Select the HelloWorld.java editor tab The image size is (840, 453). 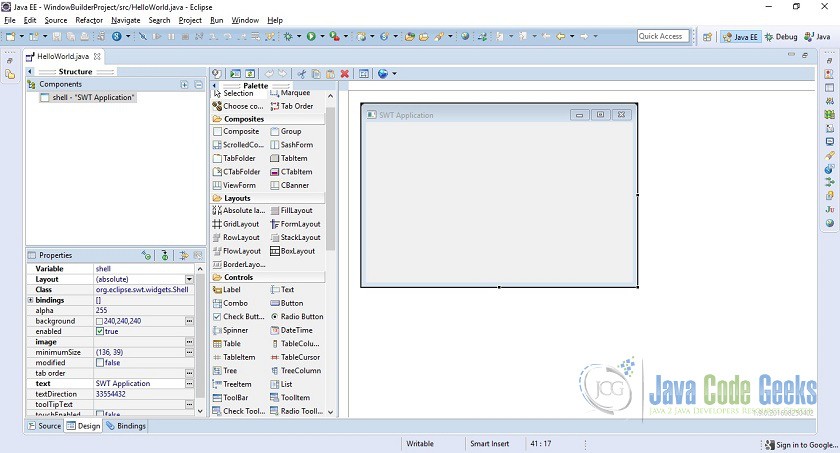coord(63,56)
